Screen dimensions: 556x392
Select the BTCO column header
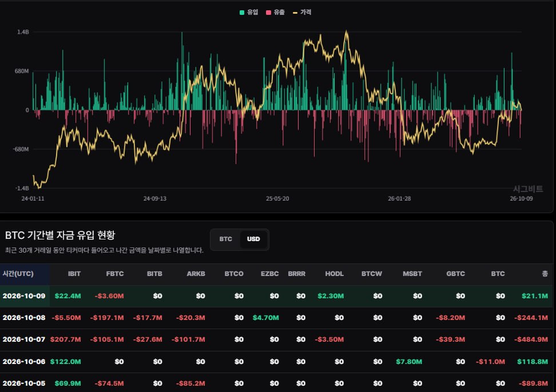point(234,274)
